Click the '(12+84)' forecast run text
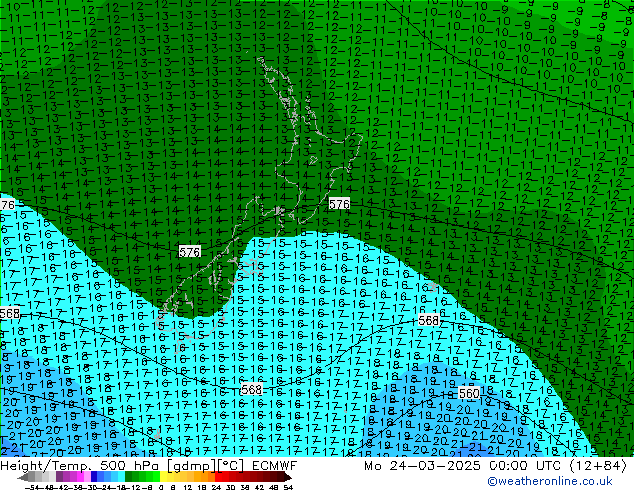Viewport: 634px width, 490px height. click(598, 466)
